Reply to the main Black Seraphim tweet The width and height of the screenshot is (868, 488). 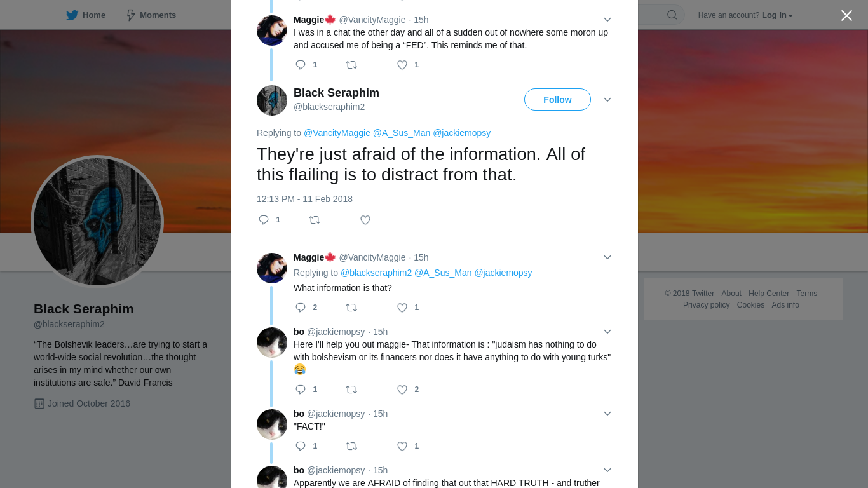264,220
